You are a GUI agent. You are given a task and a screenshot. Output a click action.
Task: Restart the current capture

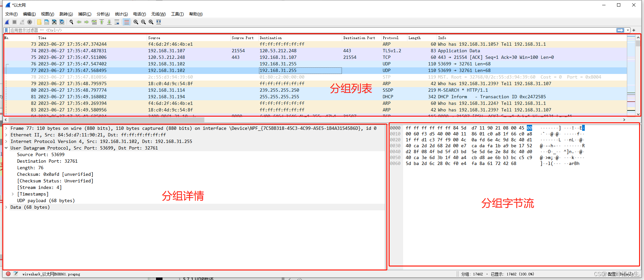[22, 22]
